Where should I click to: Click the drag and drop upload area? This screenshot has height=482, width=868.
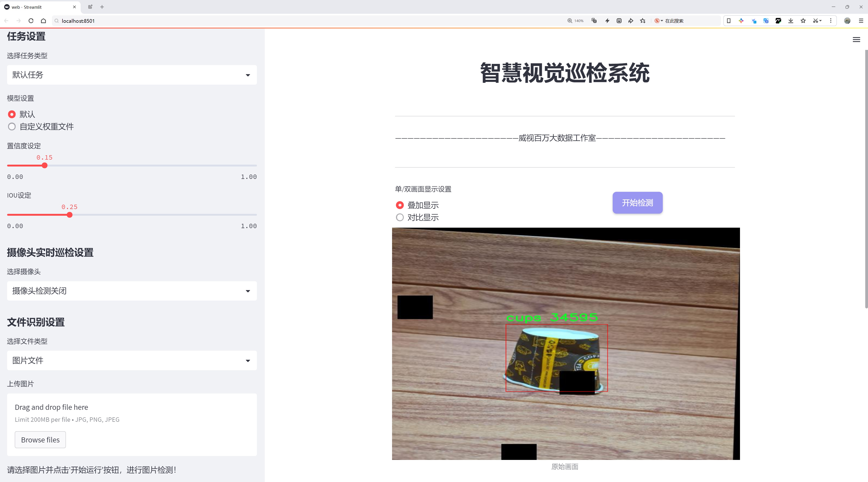132,425
